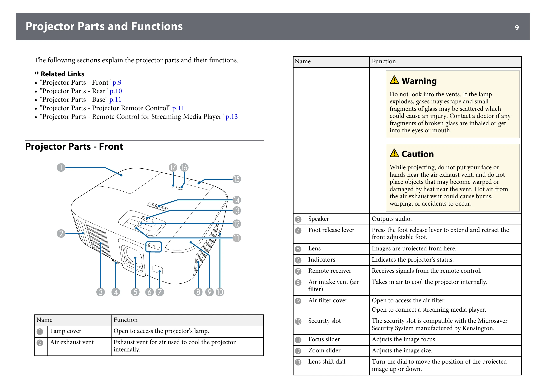Click callout number 9 below the diagram
The width and height of the screenshot is (555, 392).
pyautogui.click(x=210, y=292)
